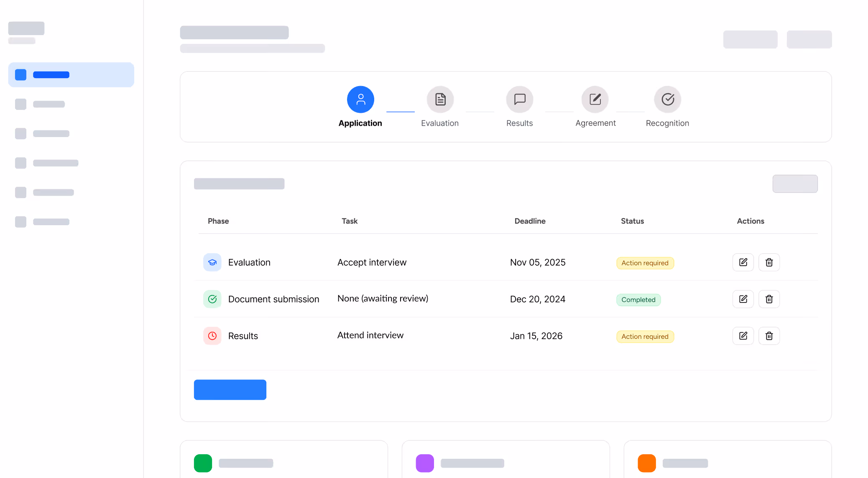Click the graduation cap icon beside Evaluation
The width and height of the screenshot is (868, 478).
[212, 262]
